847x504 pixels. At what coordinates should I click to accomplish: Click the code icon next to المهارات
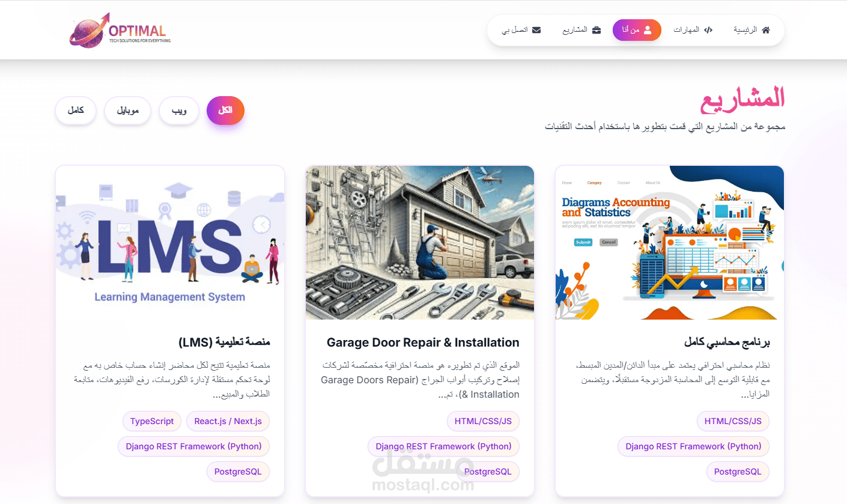pyautogui.click(x=708, y=30)
